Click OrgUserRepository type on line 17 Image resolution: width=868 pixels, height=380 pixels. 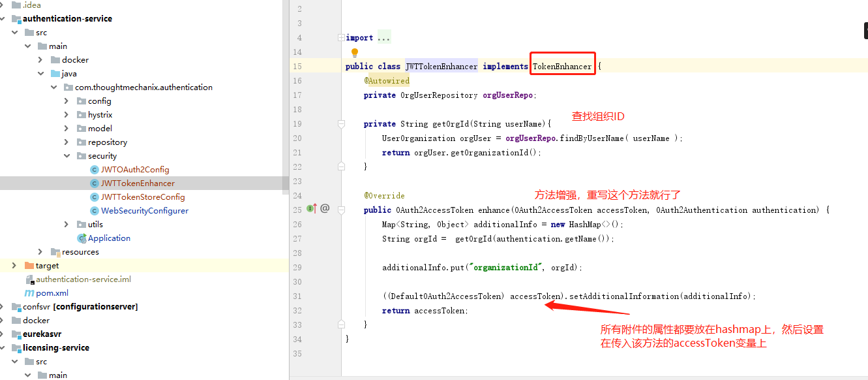(x=439, y=95)
